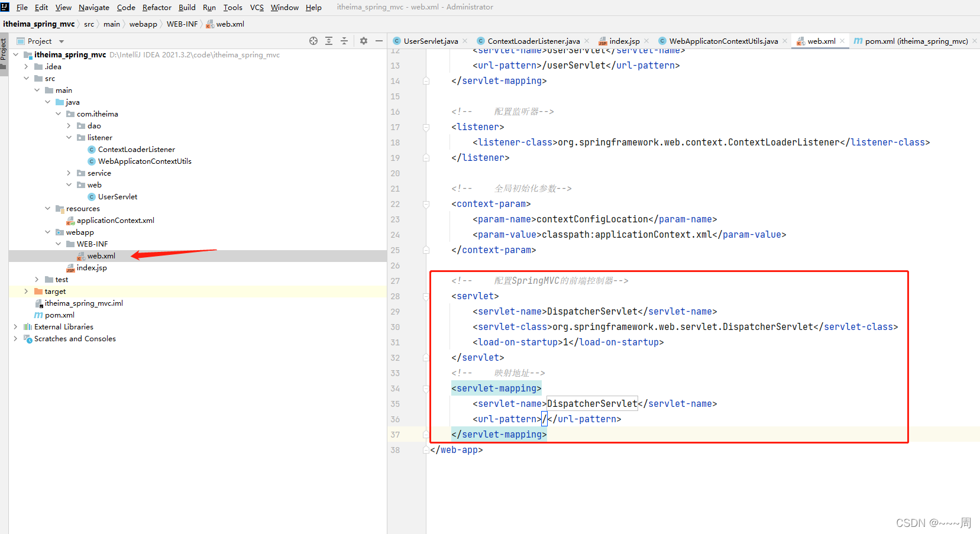Fold the context-param tag at line 22
980x534 pixels.
click(x=426, y=204)
